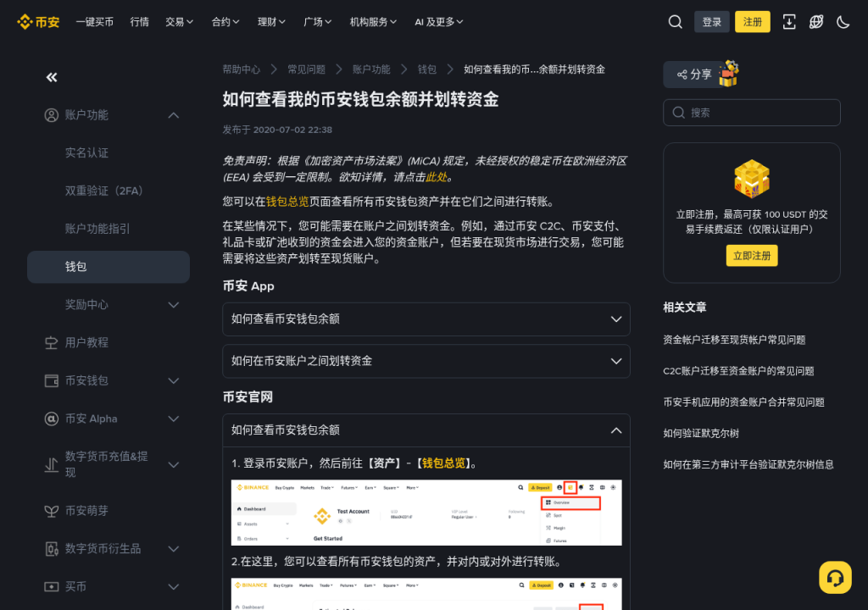Collapse the 账户功能 section chevron
The image size is (868, 610).
click(x=173, y=115)
